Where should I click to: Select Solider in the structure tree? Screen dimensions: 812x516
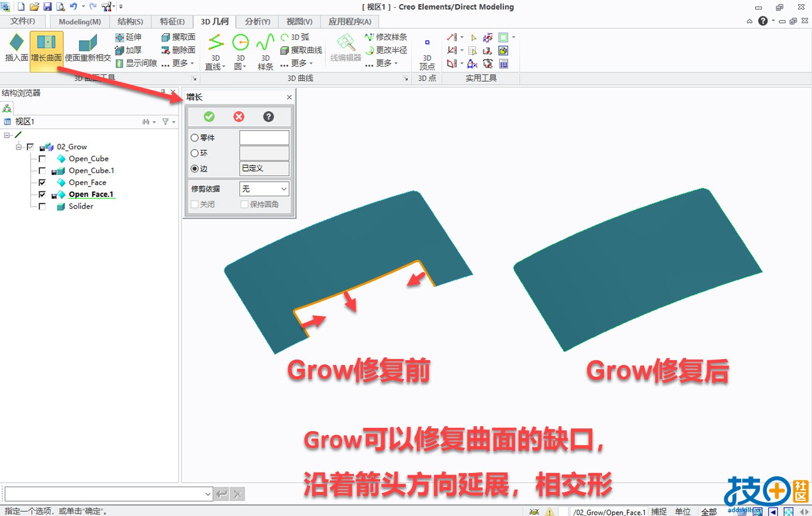pos(81,206)
